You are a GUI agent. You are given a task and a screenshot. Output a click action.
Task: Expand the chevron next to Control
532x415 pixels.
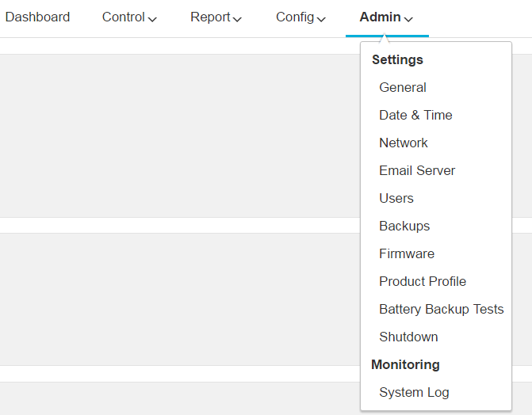pos(152,19)
